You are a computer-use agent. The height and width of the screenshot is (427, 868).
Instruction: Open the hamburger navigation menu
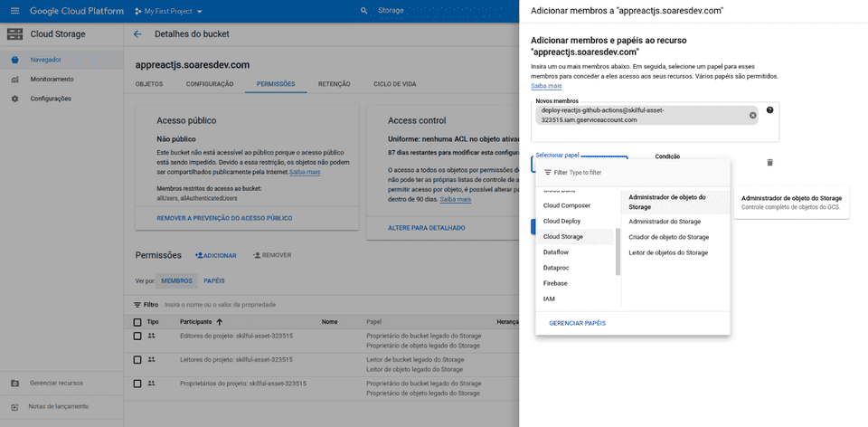pyautogui.click(x=14, y=11)
